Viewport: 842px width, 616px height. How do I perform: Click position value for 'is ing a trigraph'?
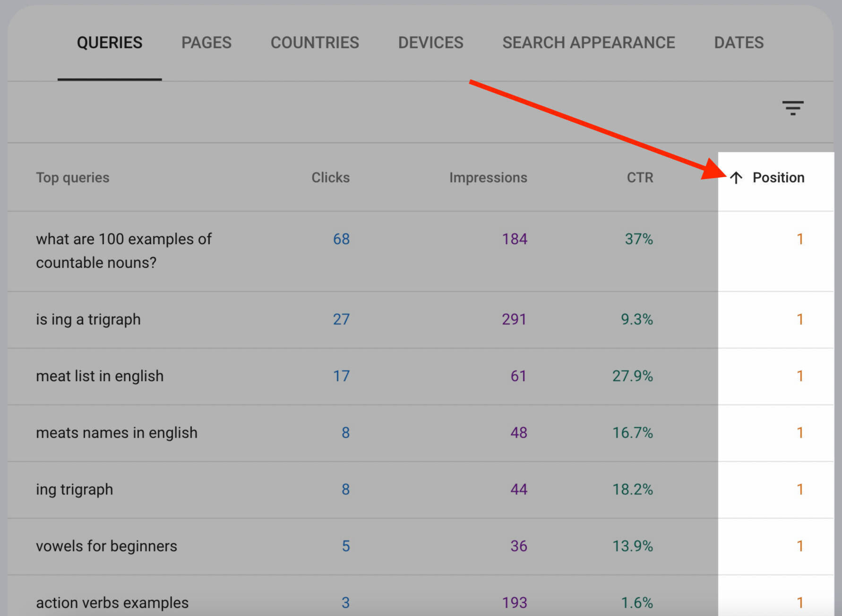pyautogui.click(x=800, y=319)
